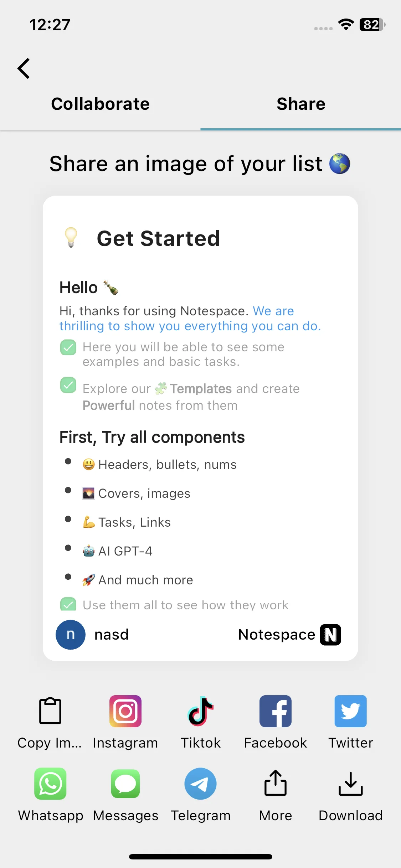Image resolution: width=401 pixels, height=868 pixels.
Task: Share the image on Twitter
Action: (x=351, y=711)
